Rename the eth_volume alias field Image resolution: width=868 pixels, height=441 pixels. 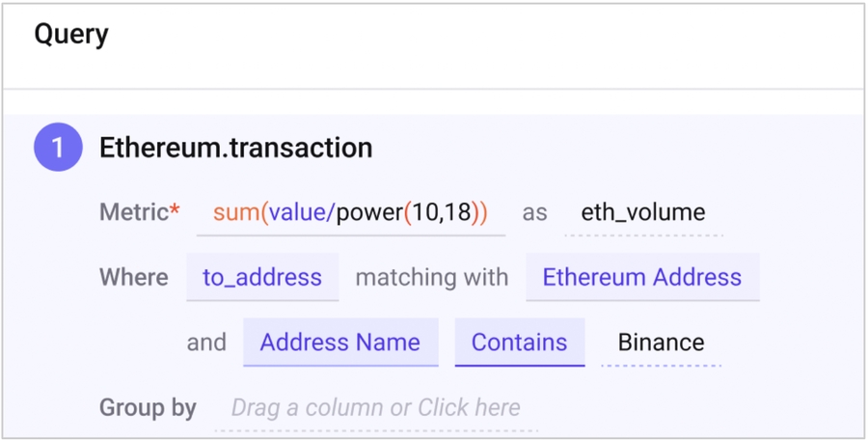click(642, 212)
